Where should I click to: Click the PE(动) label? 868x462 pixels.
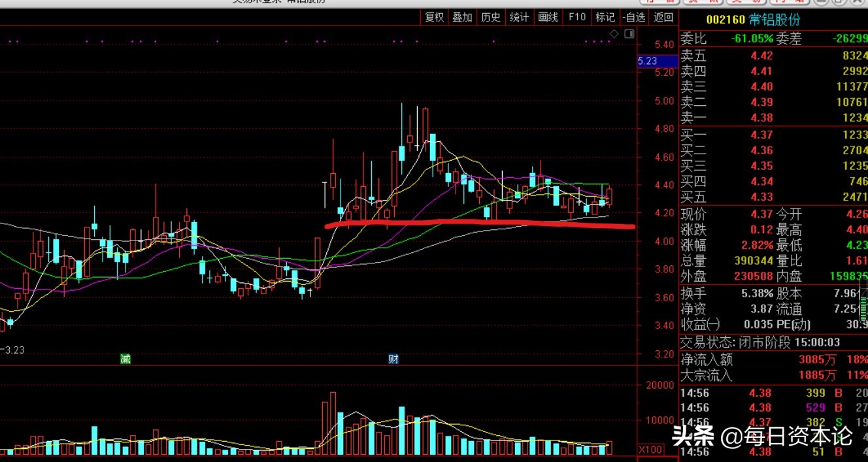click(x=794, y=325)
